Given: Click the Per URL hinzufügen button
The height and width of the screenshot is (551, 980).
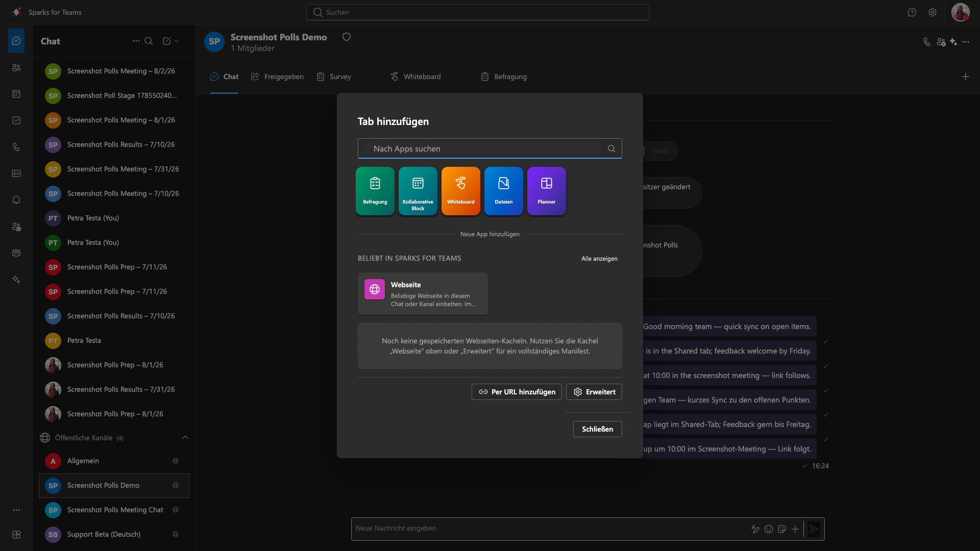Looking at the screenshot, I should [x=517, y=392].
